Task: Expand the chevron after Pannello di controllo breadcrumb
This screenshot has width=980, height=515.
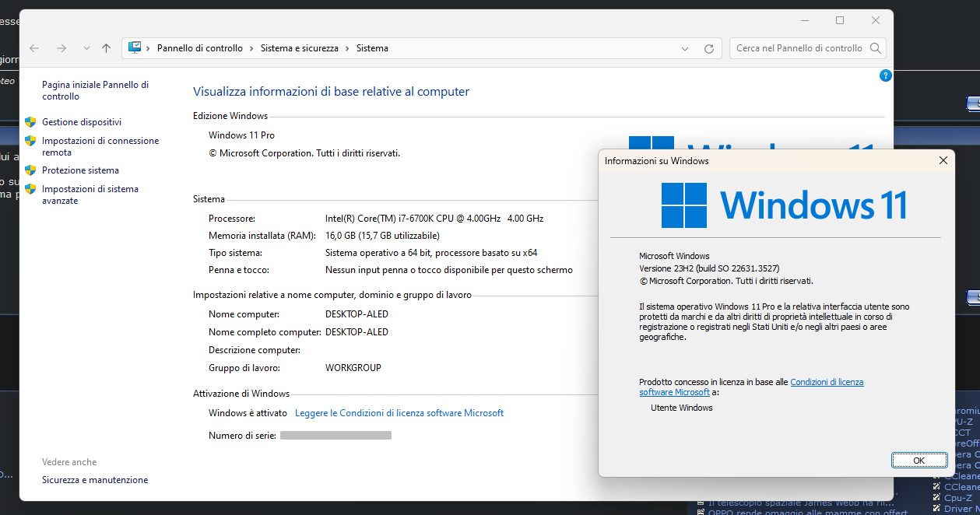Action: pos(251,48)
